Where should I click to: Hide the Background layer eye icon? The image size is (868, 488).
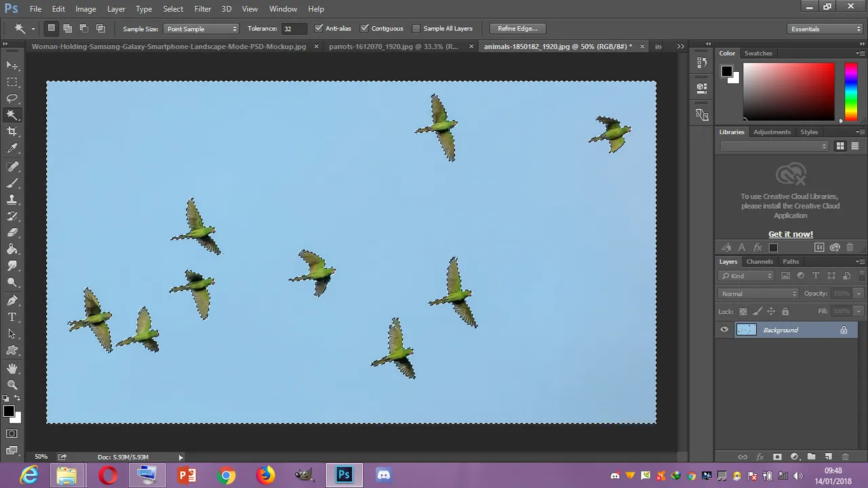724,330
